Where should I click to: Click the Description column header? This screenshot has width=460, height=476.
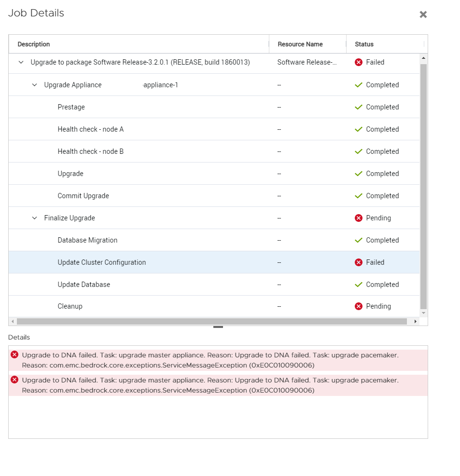33,44
